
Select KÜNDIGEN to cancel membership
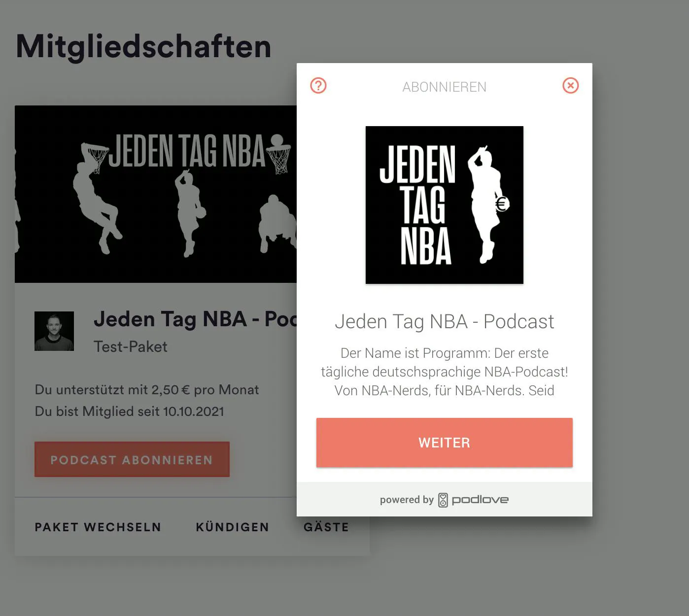click(233, 527)
